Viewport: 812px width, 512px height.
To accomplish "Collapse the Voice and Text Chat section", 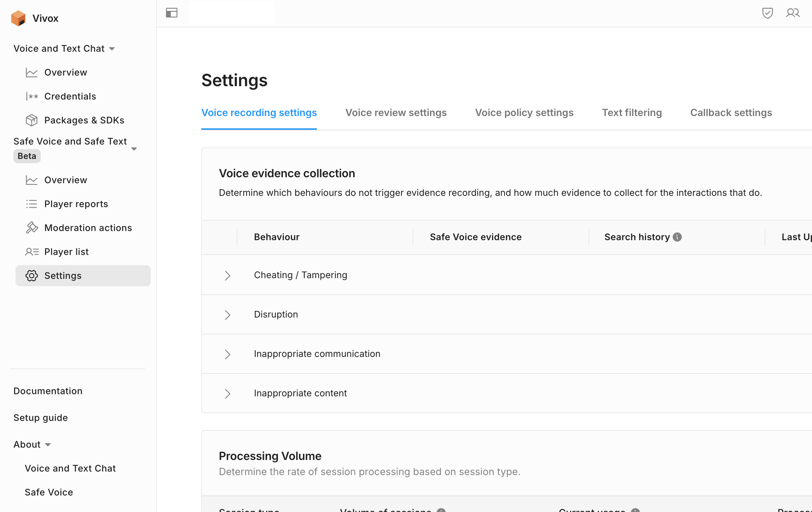I will click(112, 49).
